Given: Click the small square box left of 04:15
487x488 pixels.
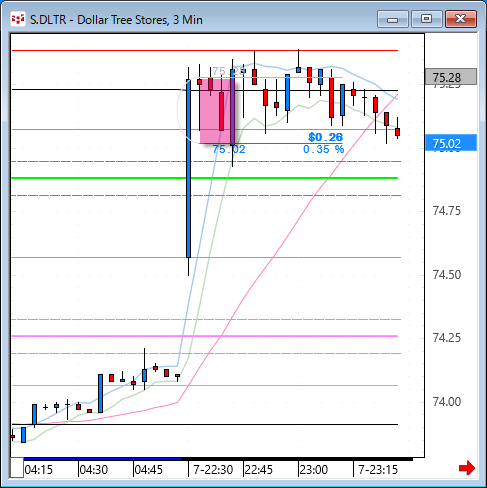Looking at the screenshot, I should 17,468.
